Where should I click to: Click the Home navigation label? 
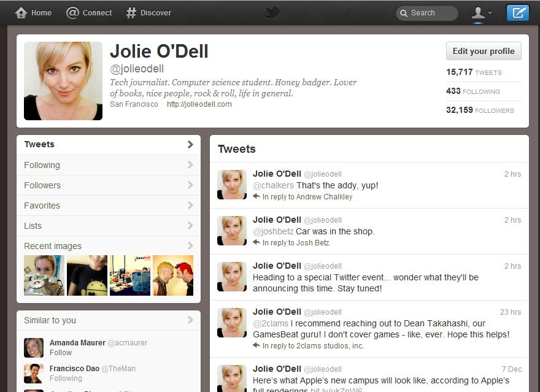tap(41, 13)
